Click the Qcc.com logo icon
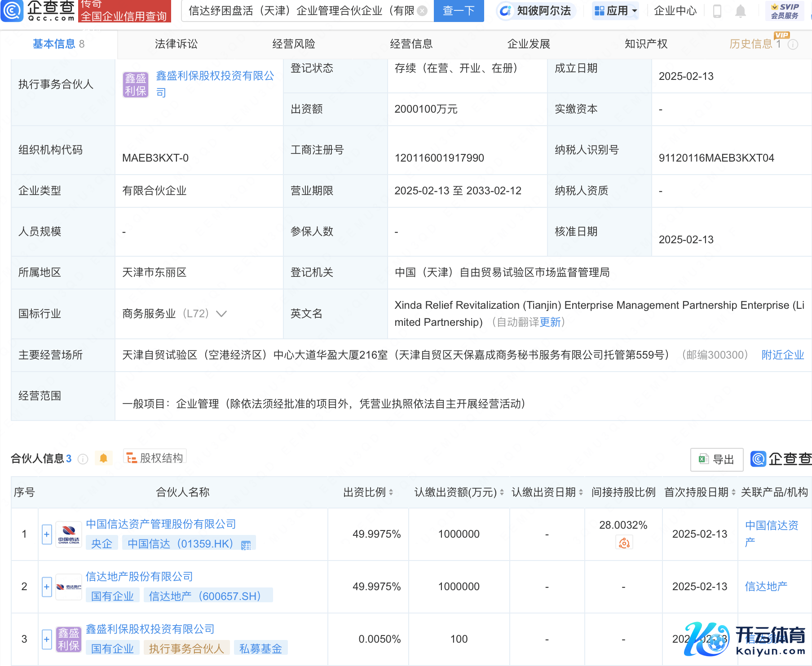The height and width of the screenshot is (666, 812). (x=12, y=11)
